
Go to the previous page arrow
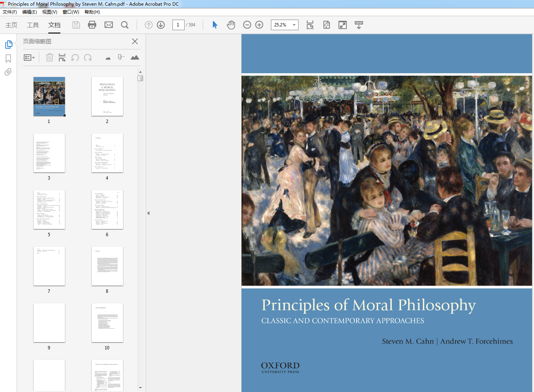tap(149, 25)
